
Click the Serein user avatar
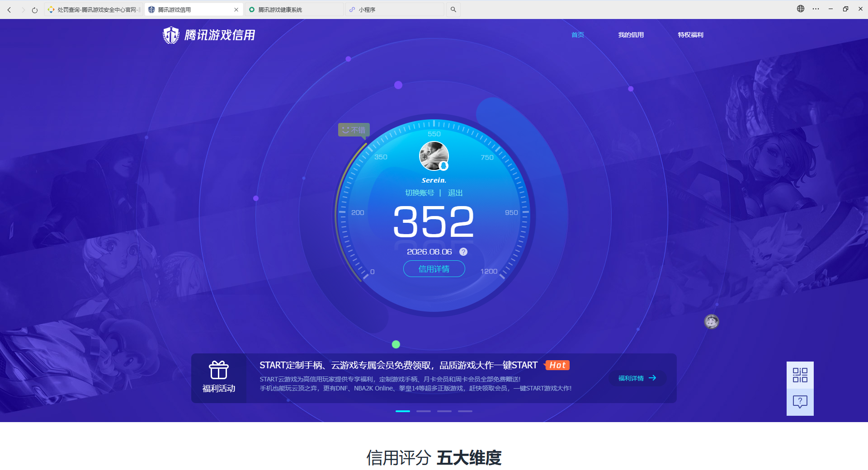click(x=434, y=156)
